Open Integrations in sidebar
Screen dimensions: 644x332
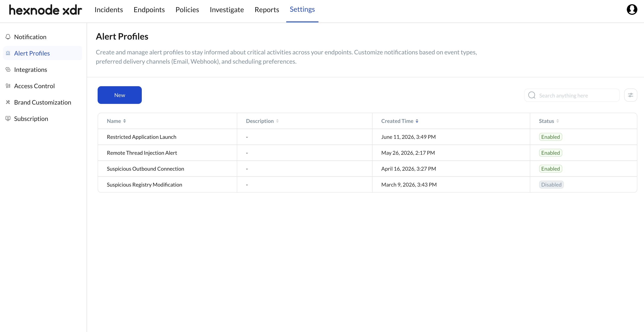42,70
